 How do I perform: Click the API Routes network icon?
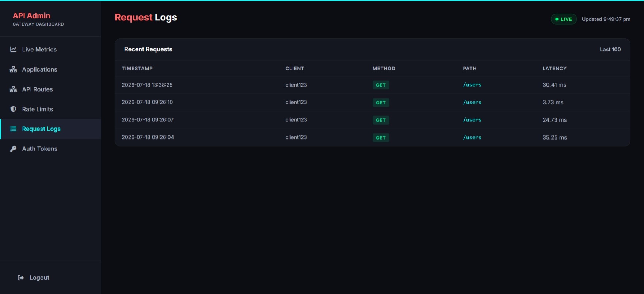(x=13, y=89)
